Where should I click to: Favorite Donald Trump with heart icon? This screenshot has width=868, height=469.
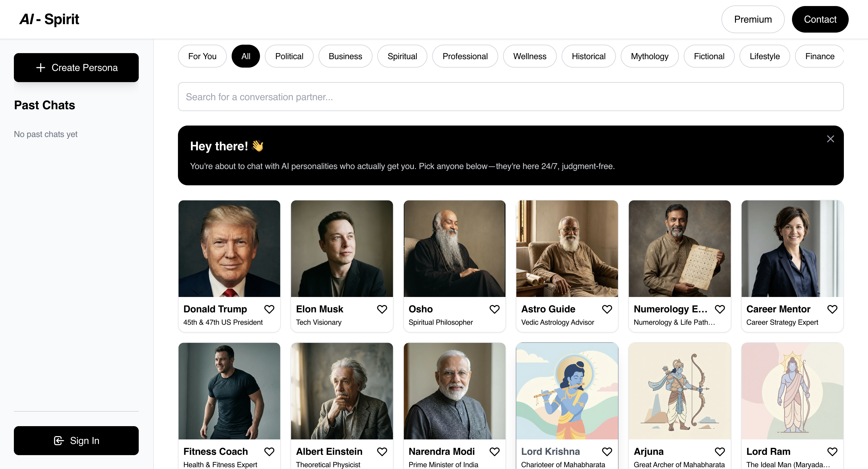coord(269,309)
